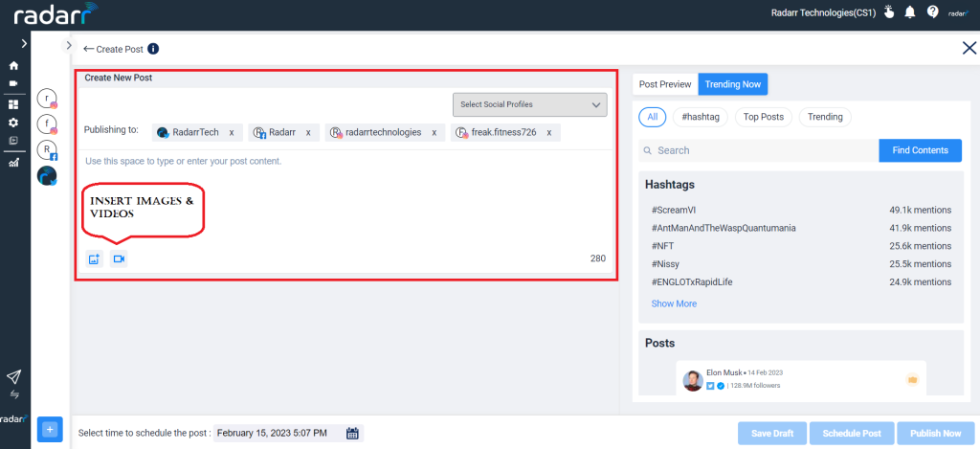This screenshot has width=980, height=449.
Task: Select the 'R' Facebook profile avatar
Action: click(48, 150)
